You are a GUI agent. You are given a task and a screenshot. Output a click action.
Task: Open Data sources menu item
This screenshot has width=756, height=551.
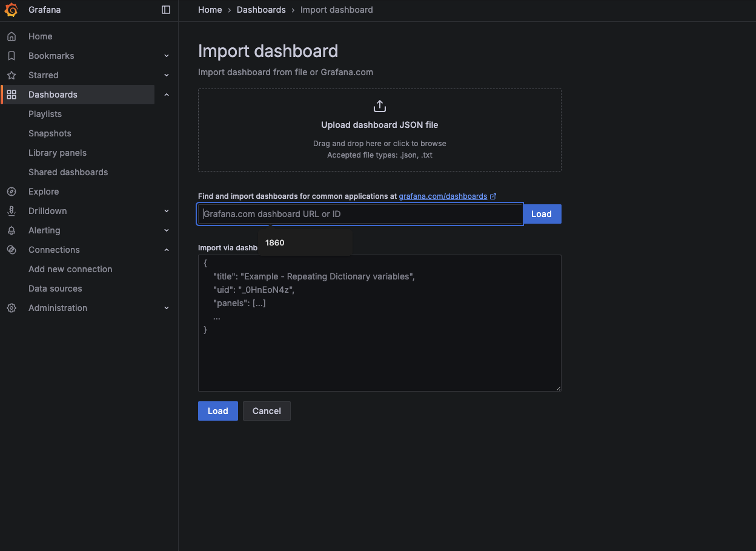pyautogui.click(x=55, y=289)
